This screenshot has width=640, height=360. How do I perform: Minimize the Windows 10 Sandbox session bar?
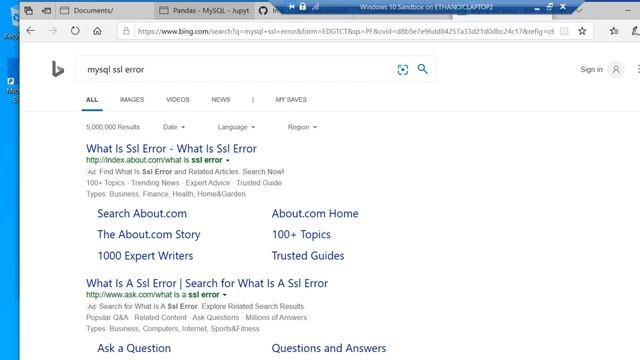pos(537,7)
